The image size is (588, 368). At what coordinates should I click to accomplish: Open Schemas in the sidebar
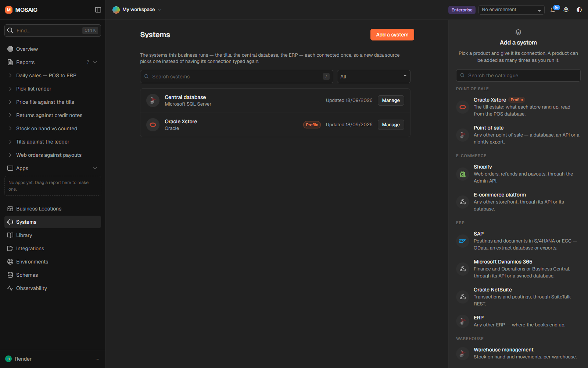coord(53,275)
